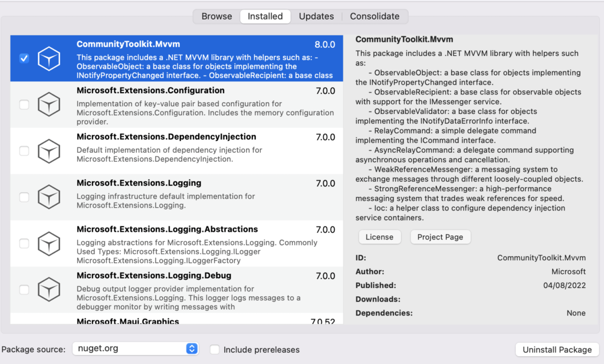
Task: Click the 04/08/2022 published date
Action: click(x=564, y=286)
